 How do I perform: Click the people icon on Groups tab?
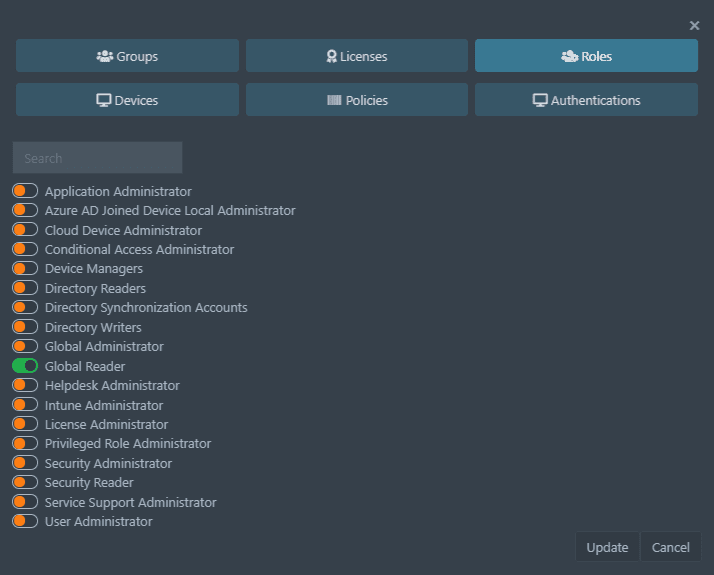pos(105,56)
